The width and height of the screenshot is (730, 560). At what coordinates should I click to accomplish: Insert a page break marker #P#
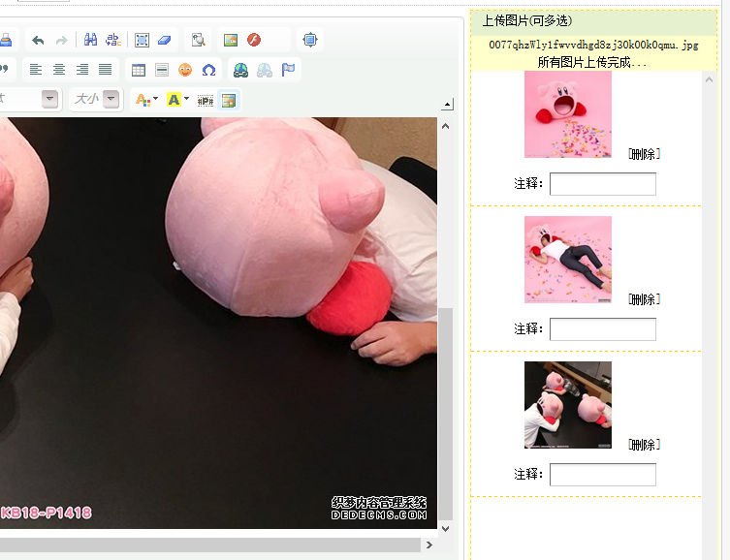coord(206,101)
